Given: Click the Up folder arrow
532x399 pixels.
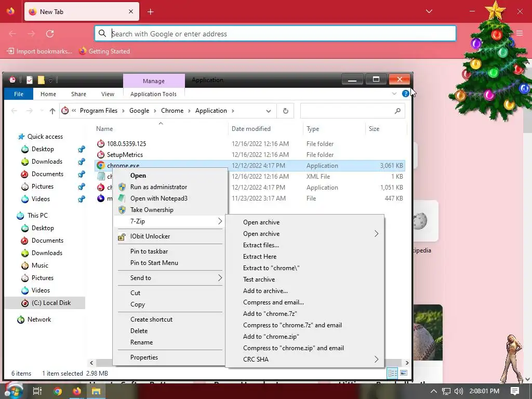Looking at the screenshot, I should (52, 111).
